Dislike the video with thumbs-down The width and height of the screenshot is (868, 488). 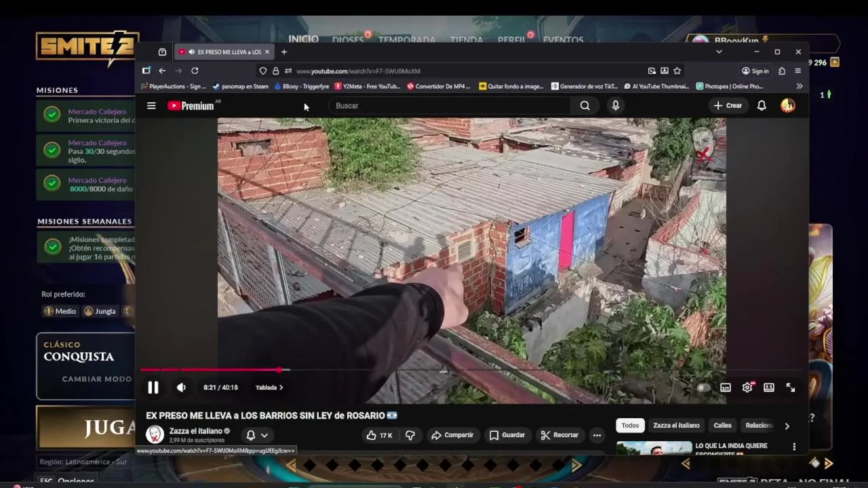410,435
